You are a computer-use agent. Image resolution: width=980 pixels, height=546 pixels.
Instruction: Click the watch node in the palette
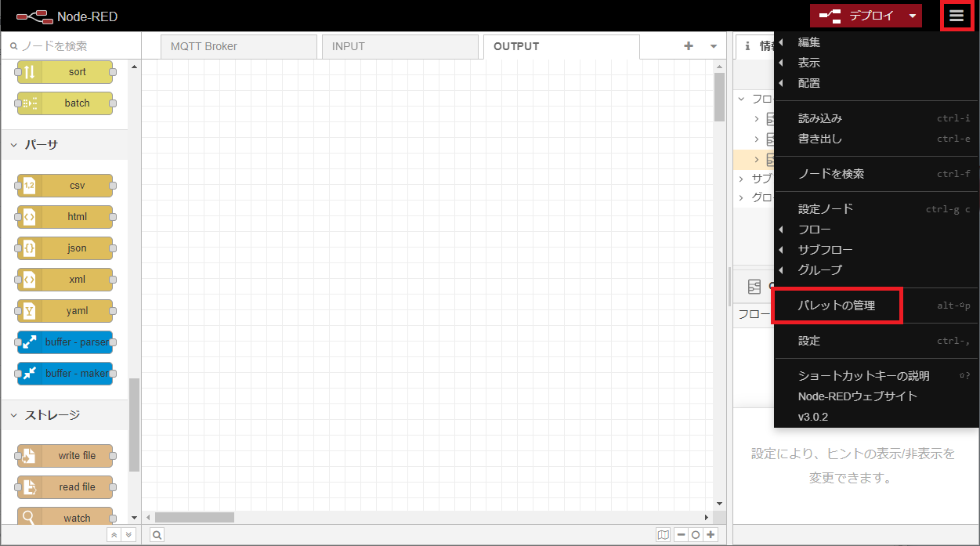[65, 517]
